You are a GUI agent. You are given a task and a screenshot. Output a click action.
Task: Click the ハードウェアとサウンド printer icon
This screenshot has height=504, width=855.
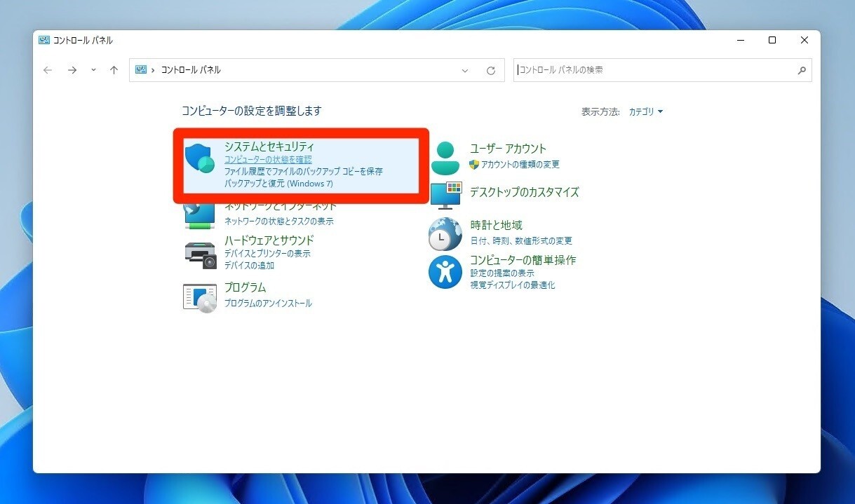(x=201, y=255)
